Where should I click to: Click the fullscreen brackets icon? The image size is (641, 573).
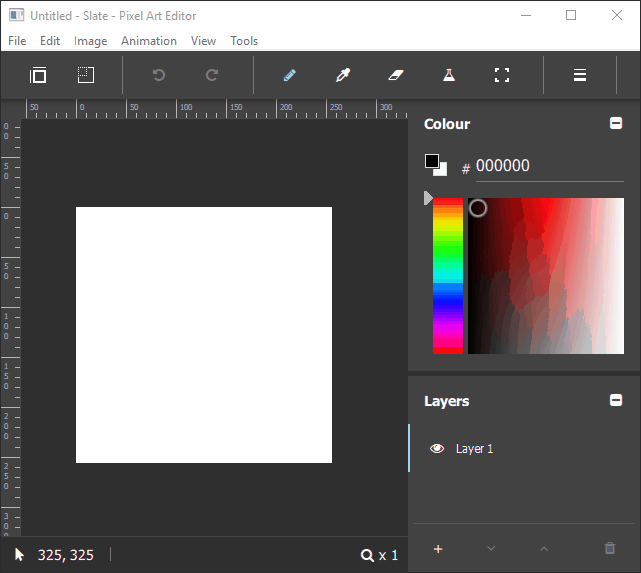click(502, 75)
